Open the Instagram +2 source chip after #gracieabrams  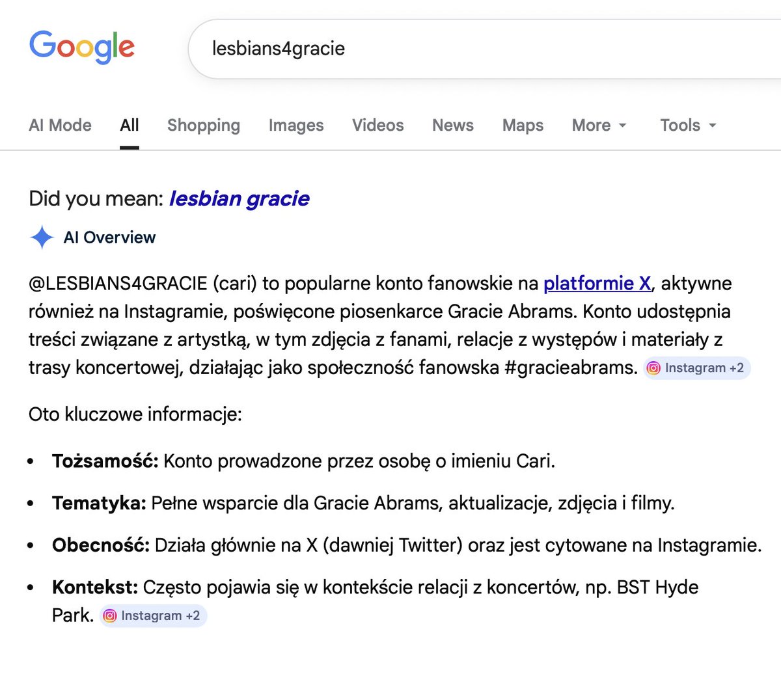point(697,368)
